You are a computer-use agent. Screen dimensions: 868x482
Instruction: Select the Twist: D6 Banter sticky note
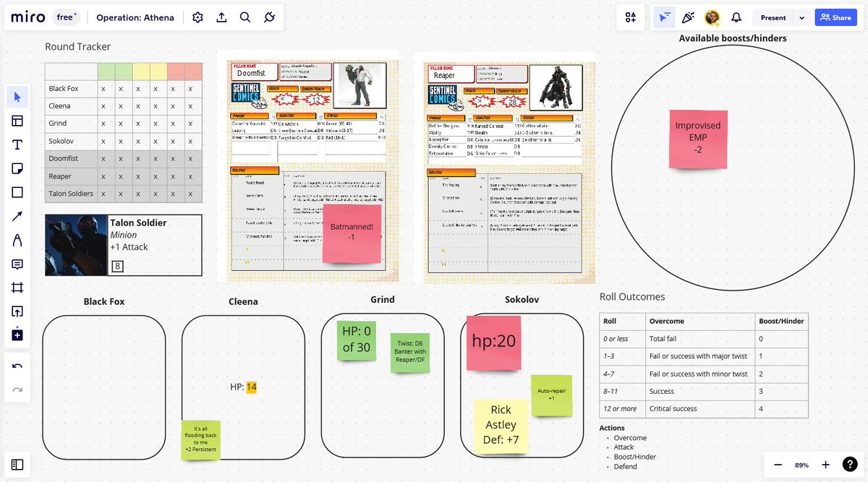tap(410, 352)
